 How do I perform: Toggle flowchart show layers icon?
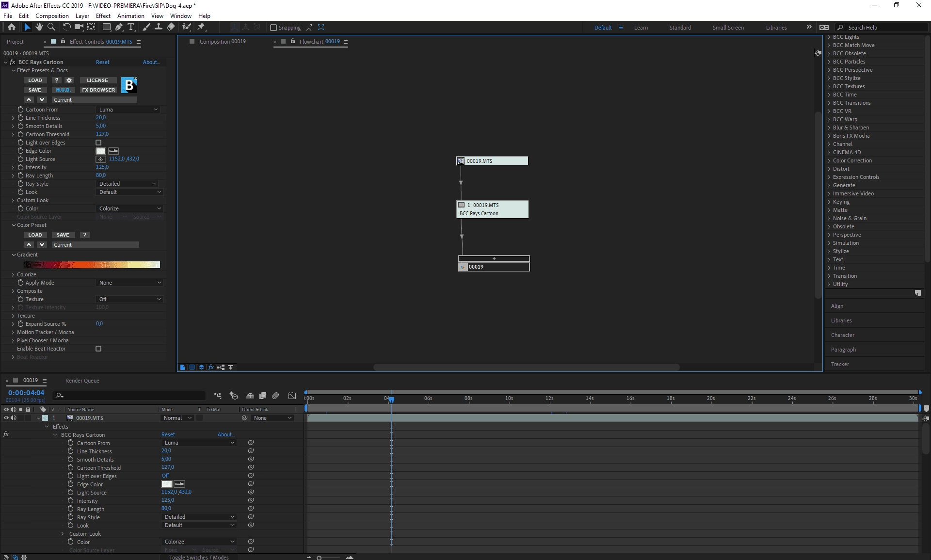tap(201, 368)
